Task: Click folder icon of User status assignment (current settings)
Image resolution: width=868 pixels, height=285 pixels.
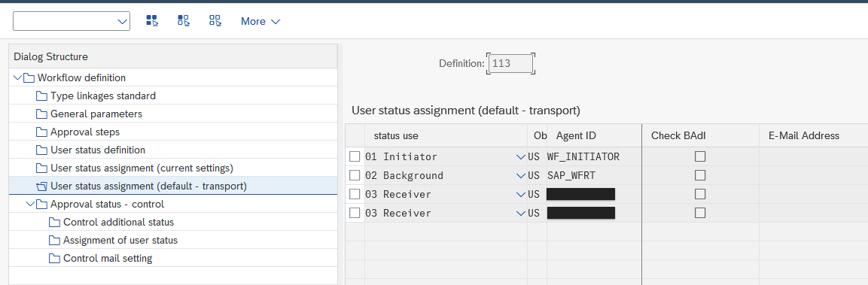Action: (41, 168)
